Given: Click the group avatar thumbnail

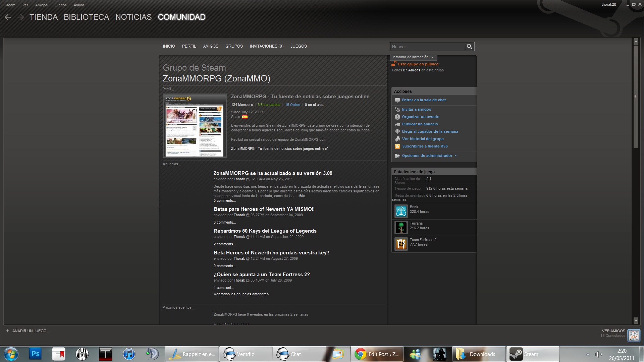Looking at the screenshot, I should pyautogui.click(x=195, y=126).
